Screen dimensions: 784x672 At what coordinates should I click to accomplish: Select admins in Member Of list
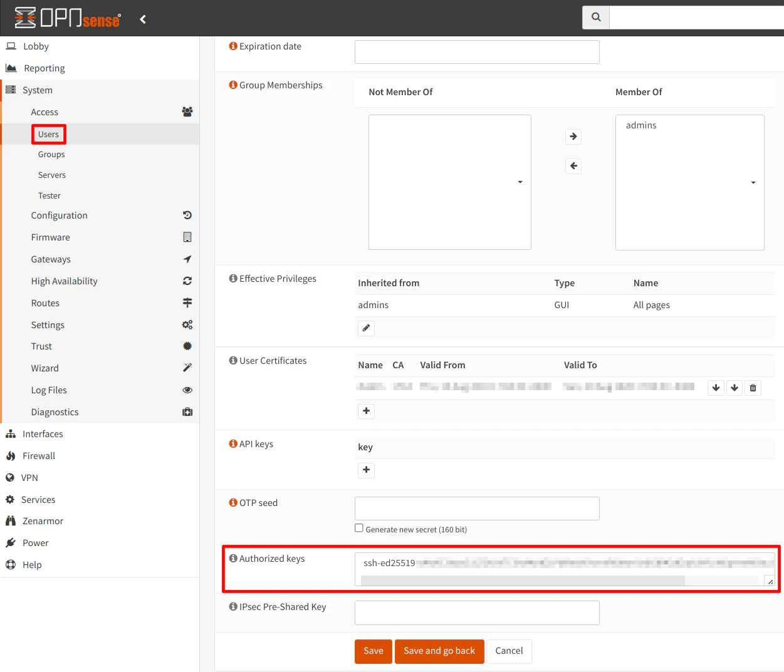point(641,125)
